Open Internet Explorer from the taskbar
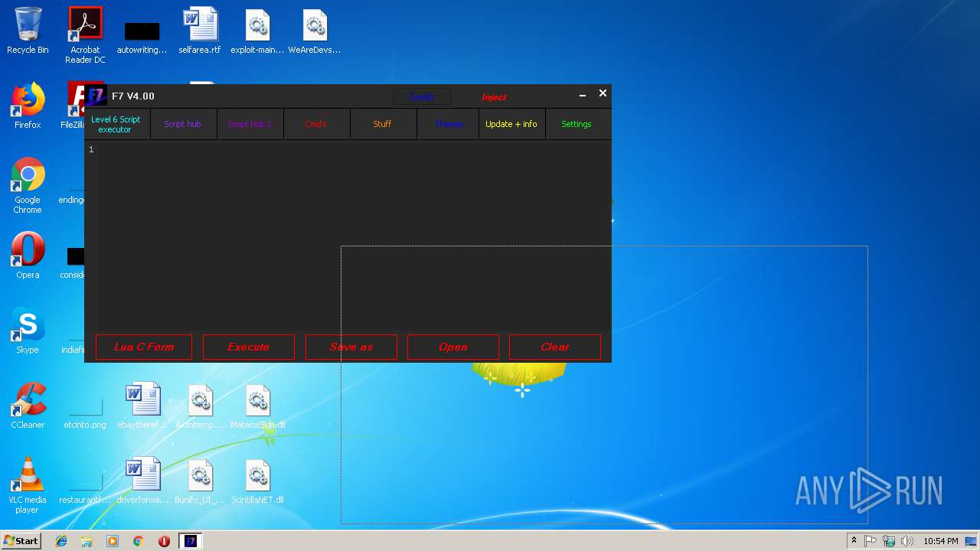980x551 pixels. click(61, 541)
